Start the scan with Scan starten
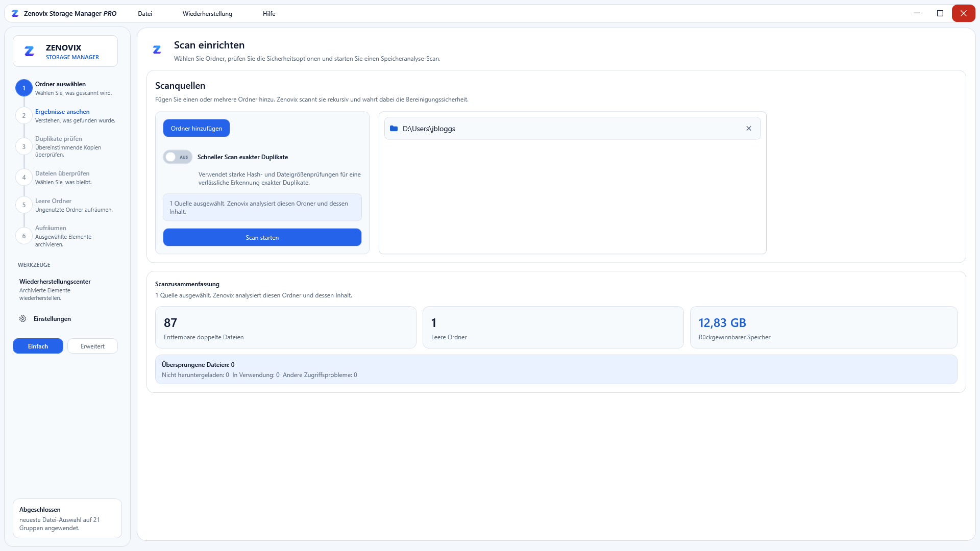This screenshot has height=551, width=980. [262, 238]
